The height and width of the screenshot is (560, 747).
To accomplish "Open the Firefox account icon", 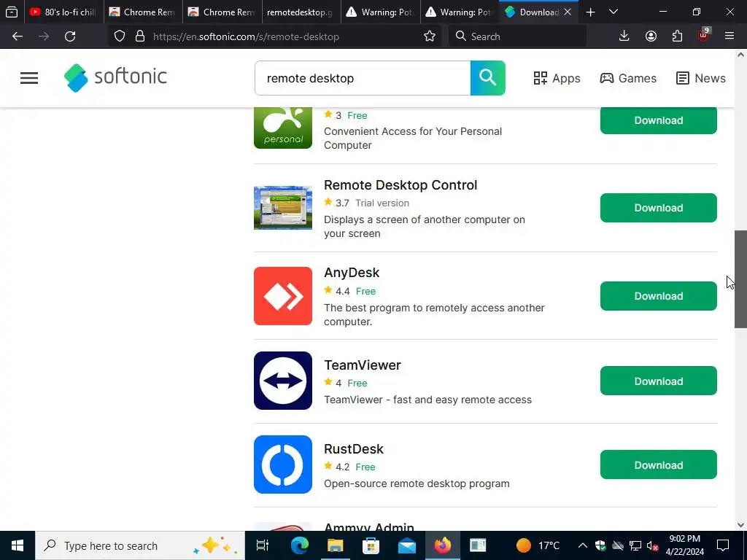I will coord(651,36).
